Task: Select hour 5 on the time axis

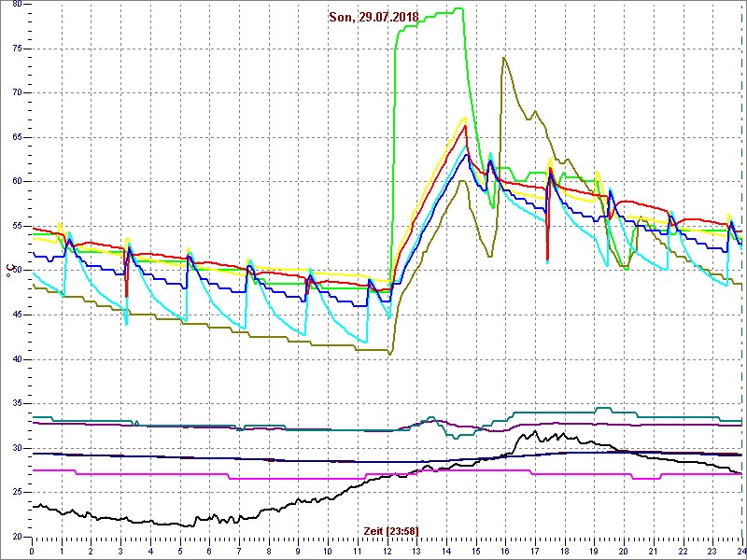Action: tap(179, 551)
